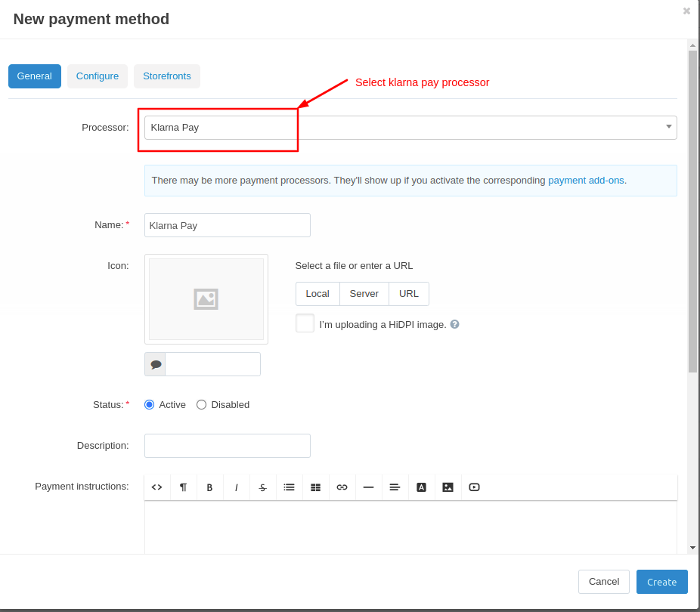
Task: Close the New payment method dialog
Action: click(x=686, y=11)
